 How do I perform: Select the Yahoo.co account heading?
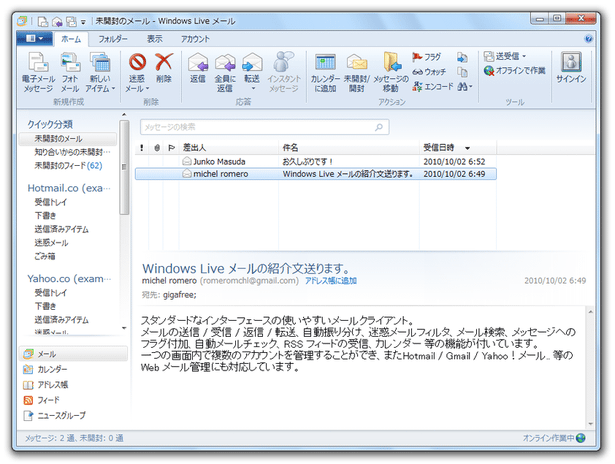pyautogui.click(x=69, y=279)
